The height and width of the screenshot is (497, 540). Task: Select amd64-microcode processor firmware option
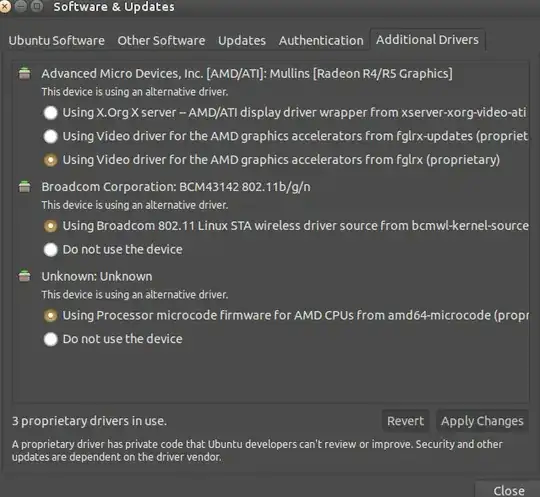[50, 315]
